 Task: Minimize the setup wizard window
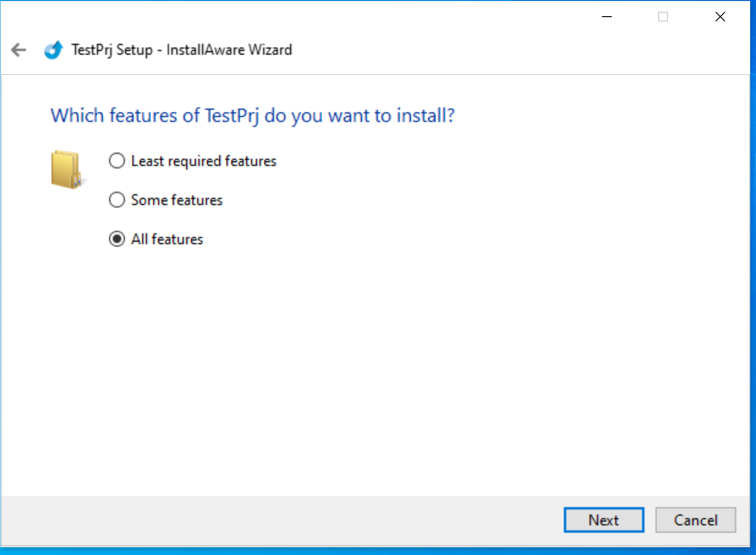pyautogui.click(x=607, y=17)
